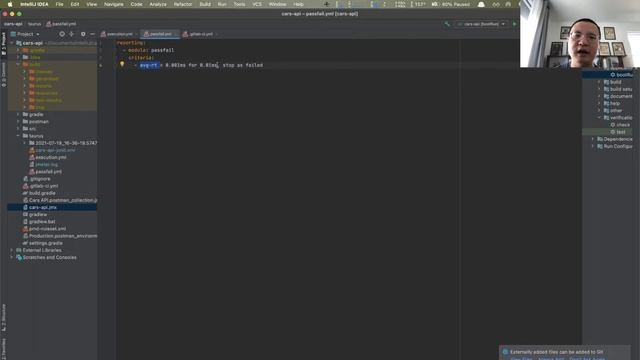Hide the Project panel with minus icon
This screenshot has height=360, width=640.
pyautogui.click(x=92, y=34)
